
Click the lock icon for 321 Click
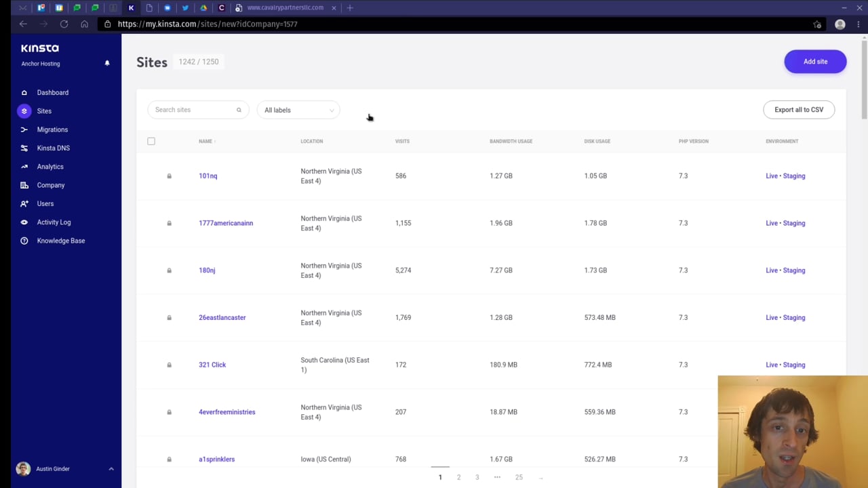tap(170, 365)
